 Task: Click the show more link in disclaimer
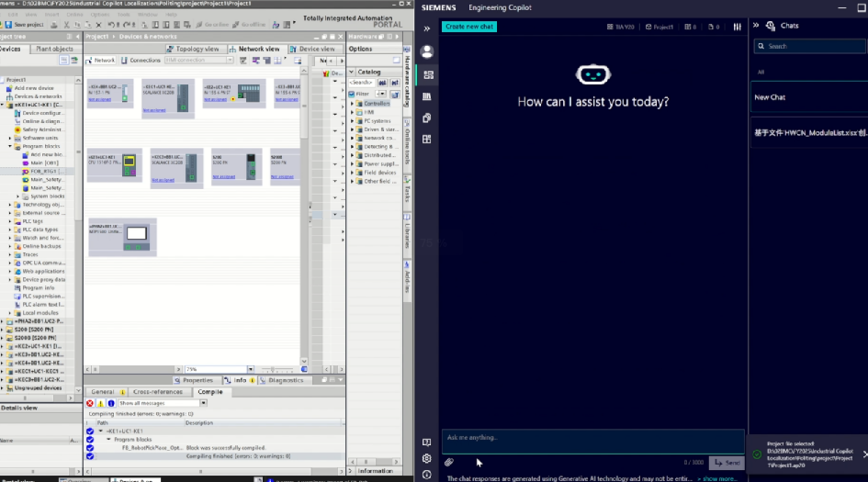point(719,478)
